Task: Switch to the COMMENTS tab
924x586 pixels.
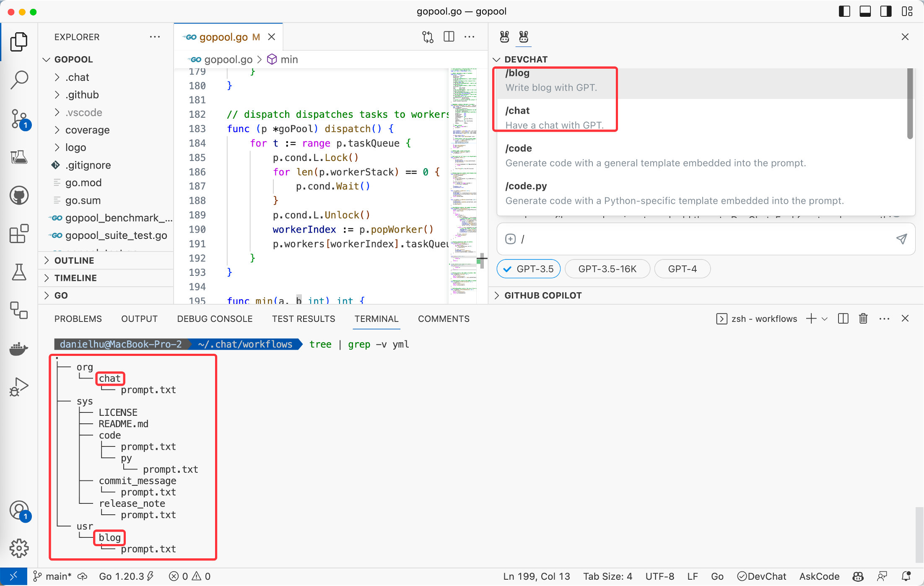Action: point(444,319)
